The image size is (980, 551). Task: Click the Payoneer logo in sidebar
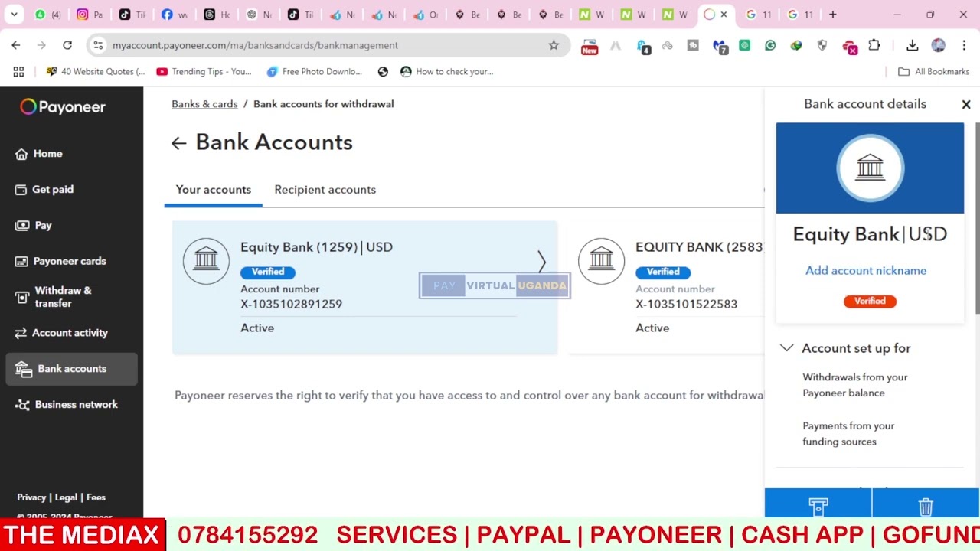pos(63,107)
